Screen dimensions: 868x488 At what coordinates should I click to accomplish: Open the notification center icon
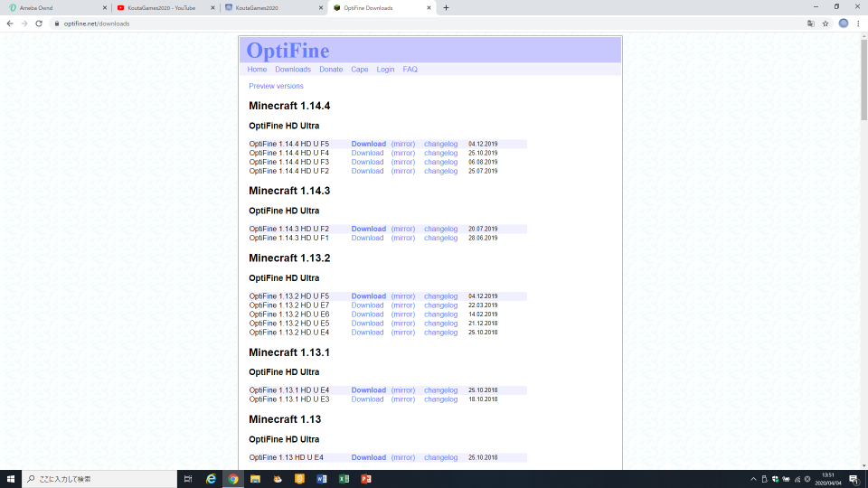(x=854, y=479)
